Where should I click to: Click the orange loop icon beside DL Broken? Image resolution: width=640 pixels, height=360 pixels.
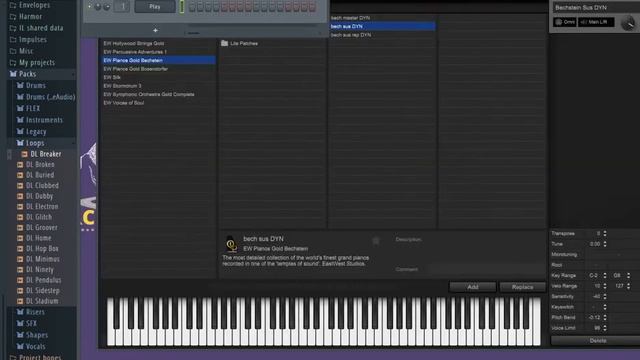20,164
